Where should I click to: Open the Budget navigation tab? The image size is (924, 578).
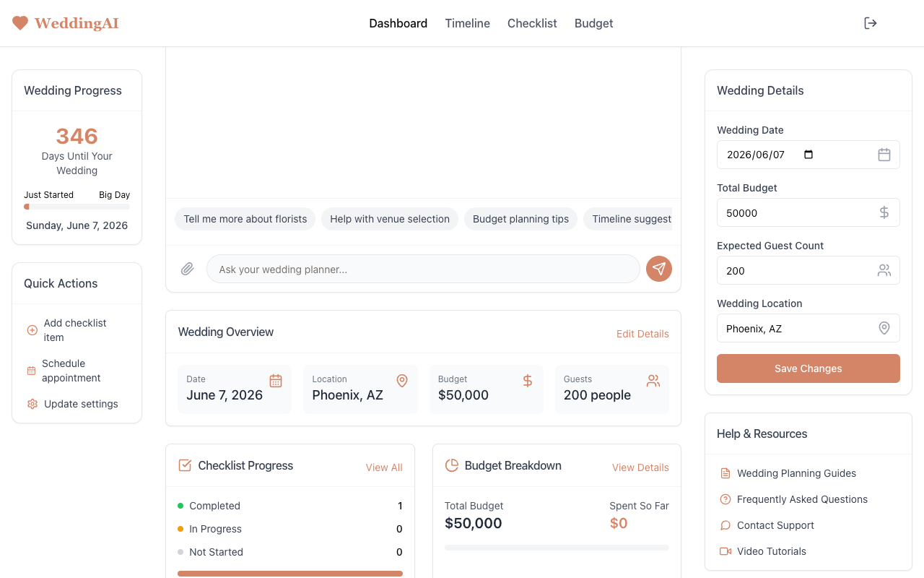pos(593,23)
